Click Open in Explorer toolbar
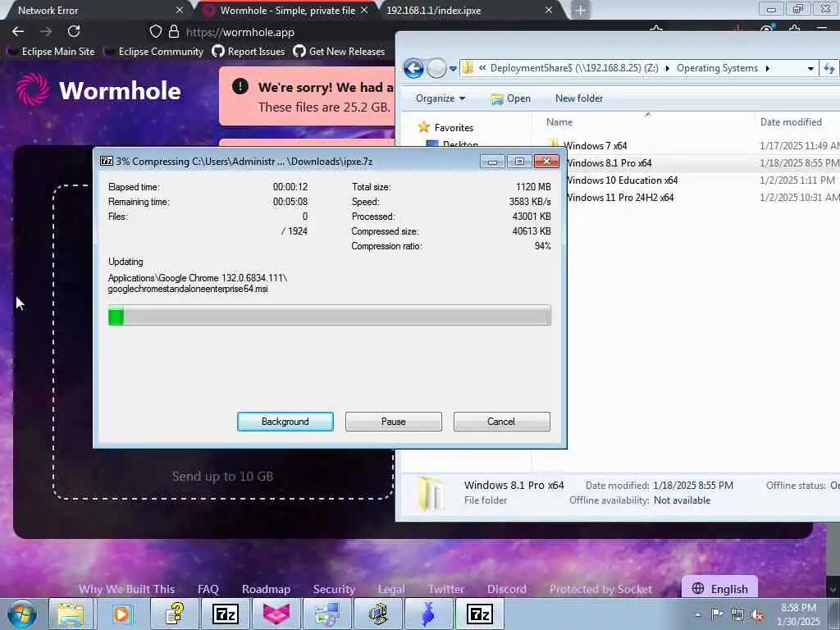 [x=510, y=98]
